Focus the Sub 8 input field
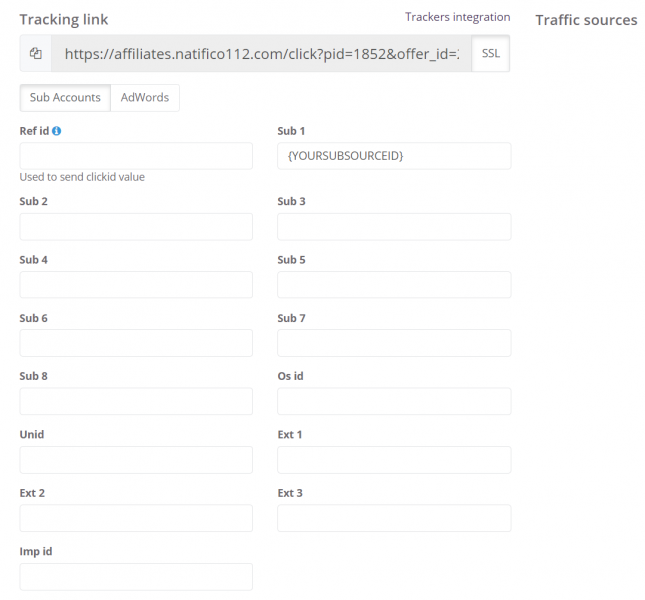Screen dimensions: 645x600 pyautogui.click(x=136, y=401)
